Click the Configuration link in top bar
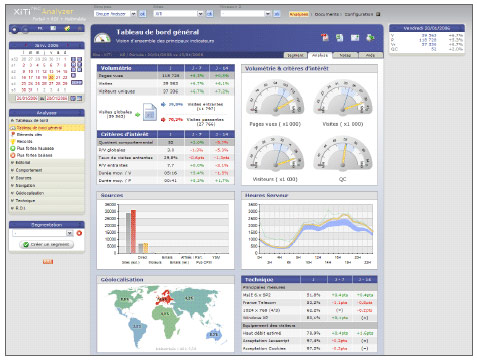This screenshot has width=477, height=362. point(359,14)
